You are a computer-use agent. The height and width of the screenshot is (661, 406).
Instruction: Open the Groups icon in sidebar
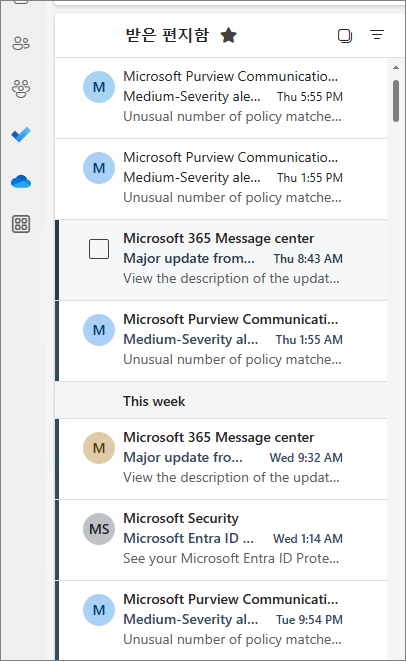(21, 89)
